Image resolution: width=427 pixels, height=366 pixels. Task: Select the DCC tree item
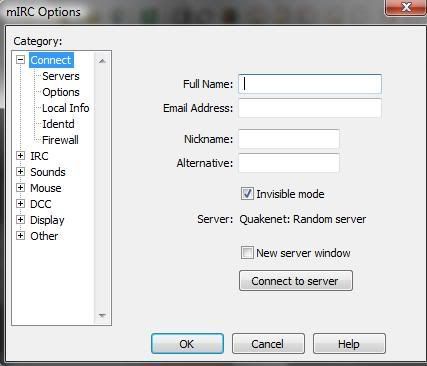coord(41,204)
